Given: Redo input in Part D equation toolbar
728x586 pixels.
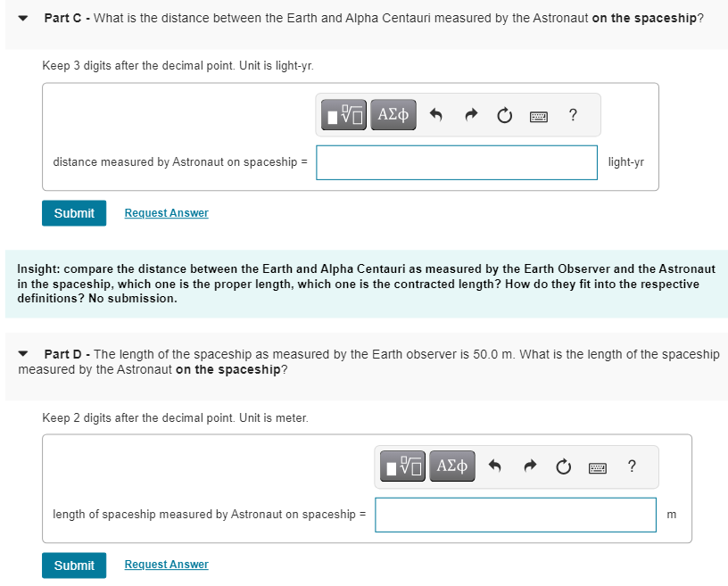Looking at the screenshot, I should [530, 466].
